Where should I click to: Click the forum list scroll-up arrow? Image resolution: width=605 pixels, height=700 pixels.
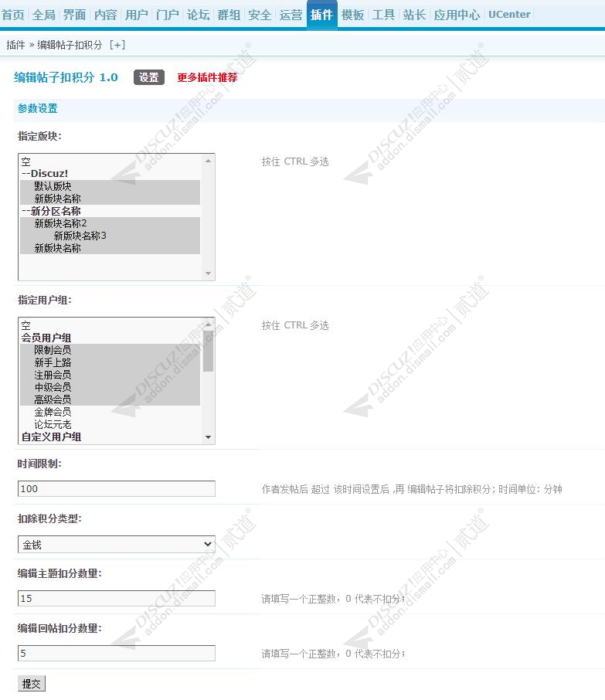(208, 160)
